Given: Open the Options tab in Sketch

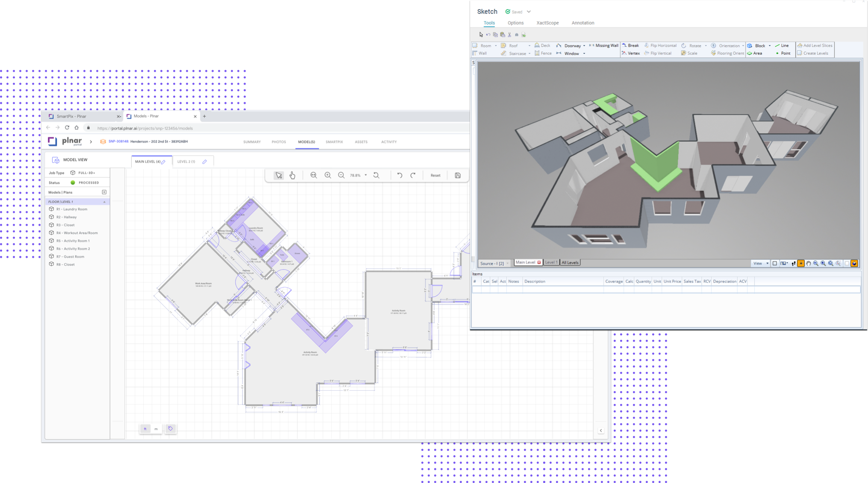Looking at the screenshot, I should [x=515, y=23].
